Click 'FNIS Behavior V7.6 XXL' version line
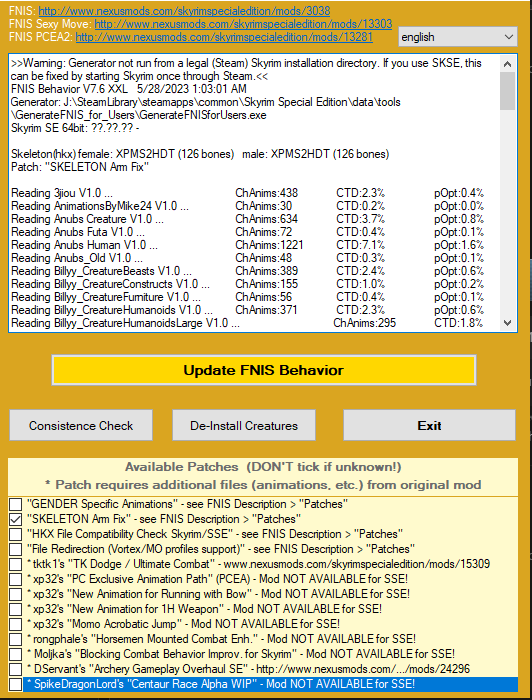This screenshot has height=700, width=532. click(129, 89)
